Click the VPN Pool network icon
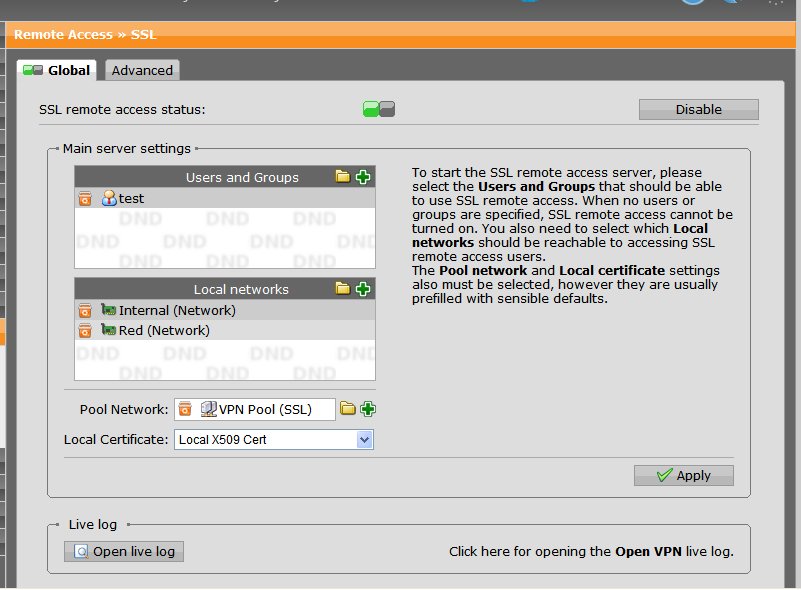The height and width of the screenshot is (590, 801). (208, 409)
